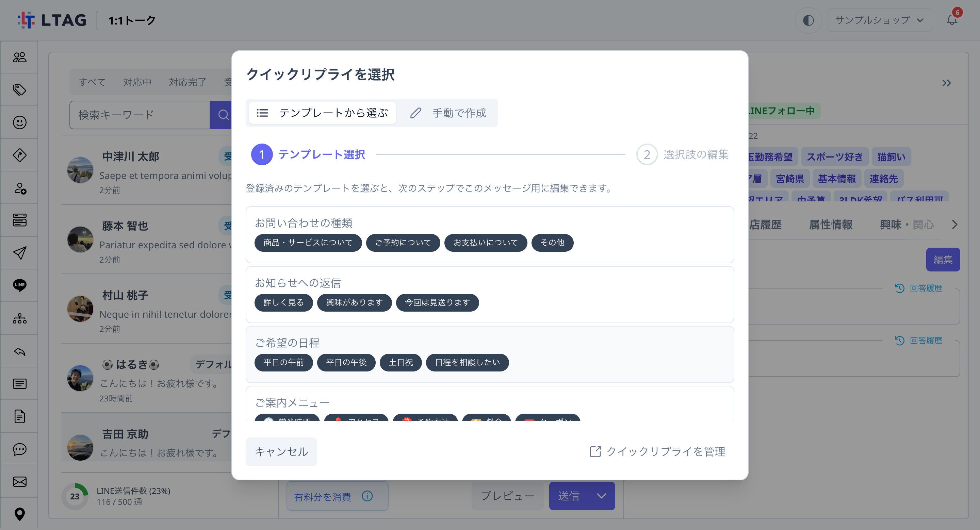Image resolution: width=980 pixels, height=530 pixels.
Task: Open the hierarchy tree sidebar icon
Action: tap(19, 318)
